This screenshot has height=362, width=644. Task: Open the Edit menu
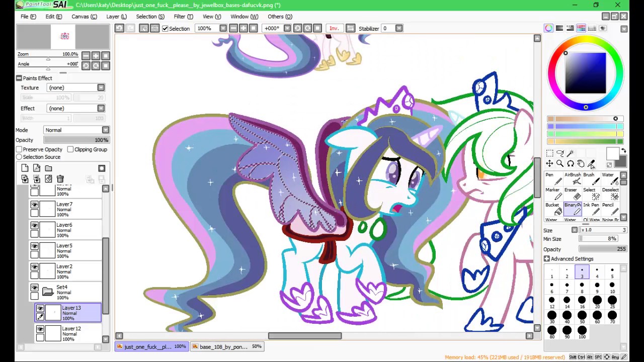(x=54, y=17)
